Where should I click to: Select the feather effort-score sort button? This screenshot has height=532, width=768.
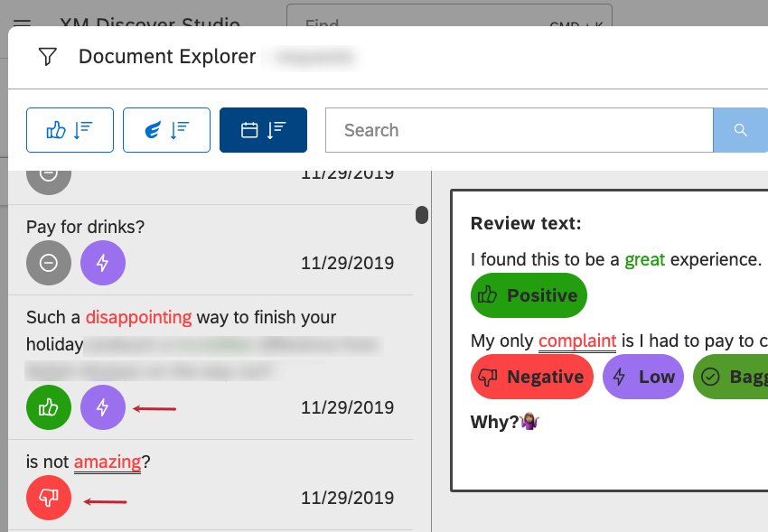(166, 129)
